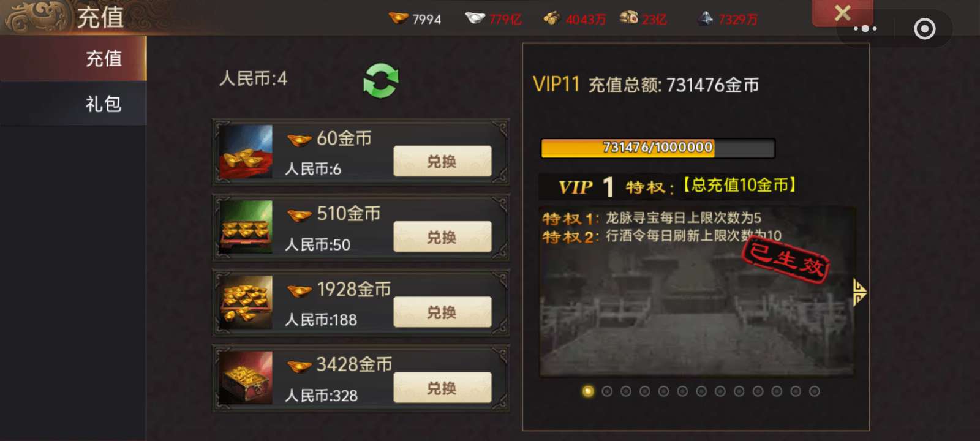Click the VIP progress bar 731476/1000000
The height and width of the screenshot is (441, 980).
[658, 148]
